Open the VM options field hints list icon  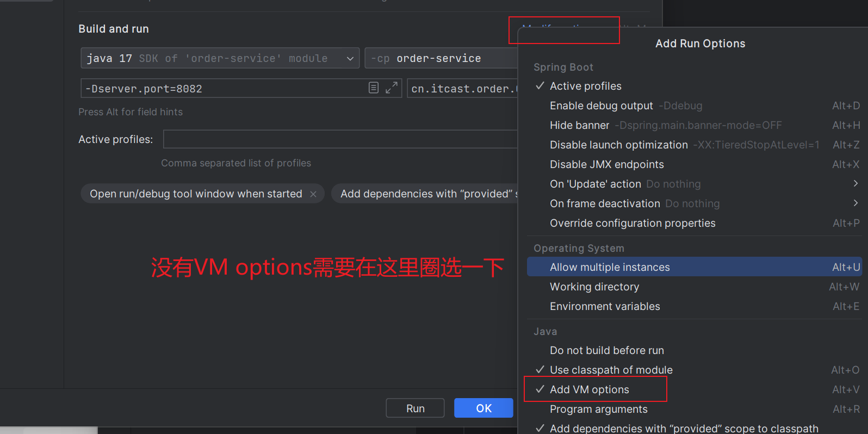[x=374, y=88]
